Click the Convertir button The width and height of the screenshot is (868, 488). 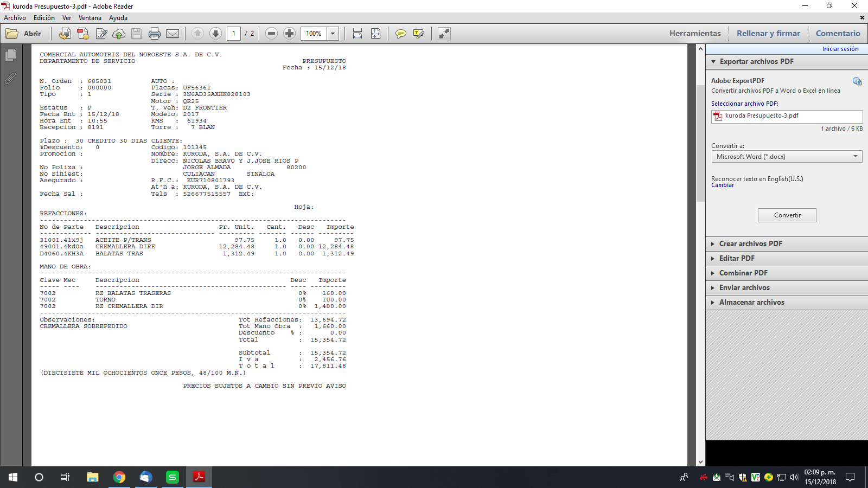point(787,215)
